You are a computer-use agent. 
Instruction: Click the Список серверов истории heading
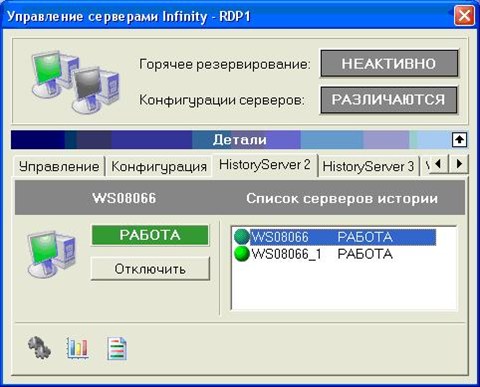coord(342,198)
